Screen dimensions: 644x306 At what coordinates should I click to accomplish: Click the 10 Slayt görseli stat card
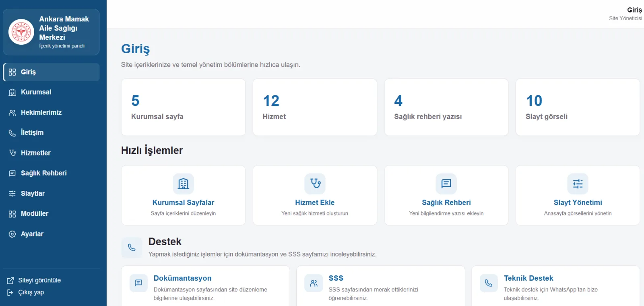578,107
